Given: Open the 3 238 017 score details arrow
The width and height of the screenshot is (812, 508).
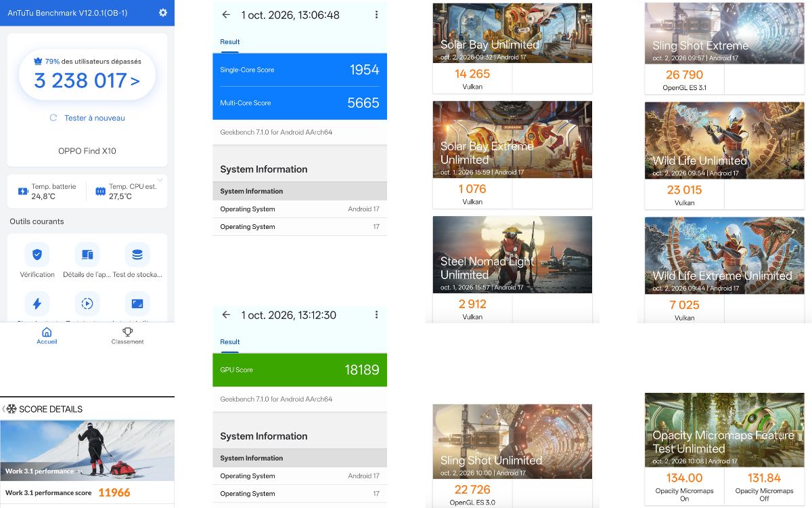Looking at the screenshot, I should point(135,81).
